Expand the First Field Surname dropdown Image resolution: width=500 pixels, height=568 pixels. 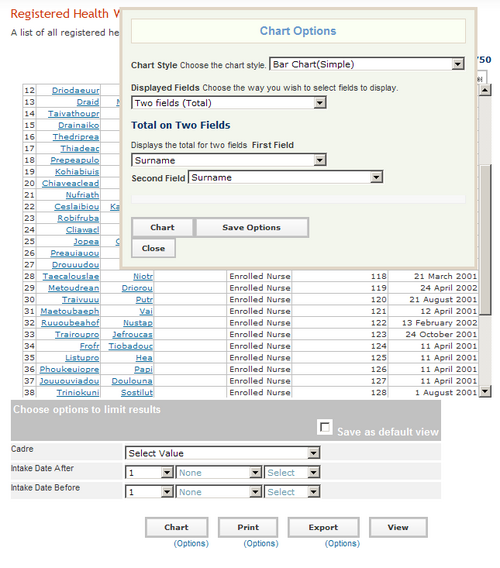click(x=229, y=160)
